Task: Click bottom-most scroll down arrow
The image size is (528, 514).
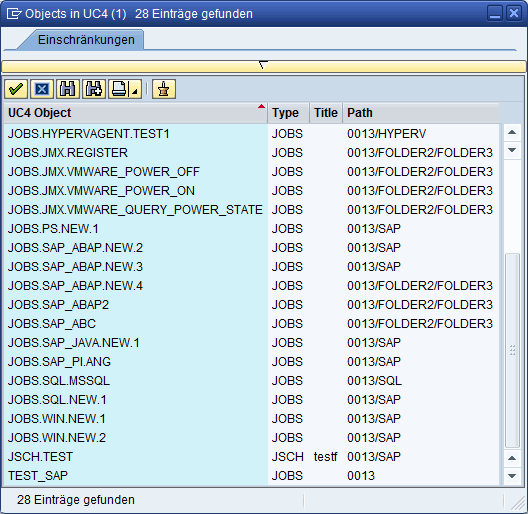Action: click(512, 476)
